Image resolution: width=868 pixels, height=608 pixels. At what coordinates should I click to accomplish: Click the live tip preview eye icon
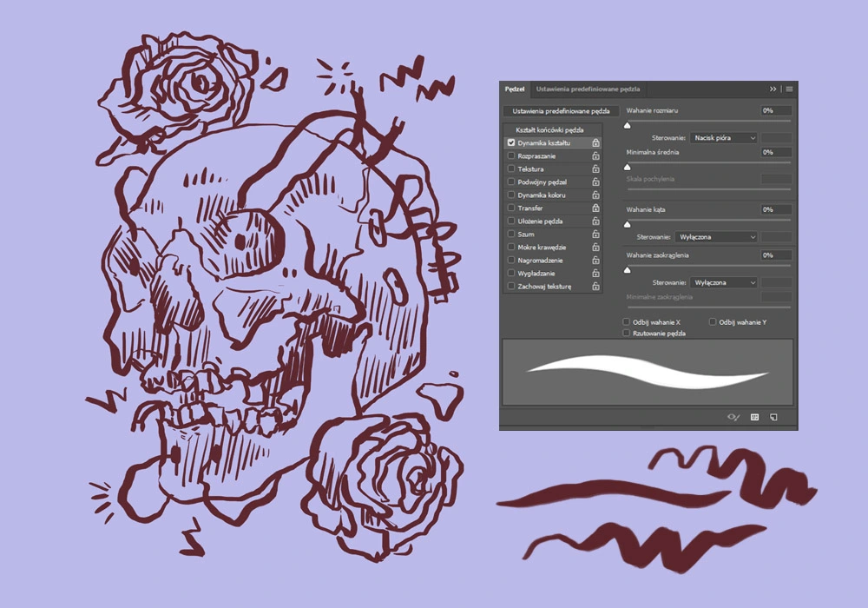coord(733,417)
